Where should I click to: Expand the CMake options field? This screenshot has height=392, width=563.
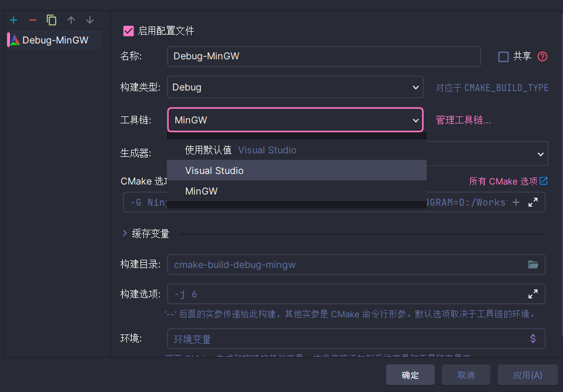point(533,202)
